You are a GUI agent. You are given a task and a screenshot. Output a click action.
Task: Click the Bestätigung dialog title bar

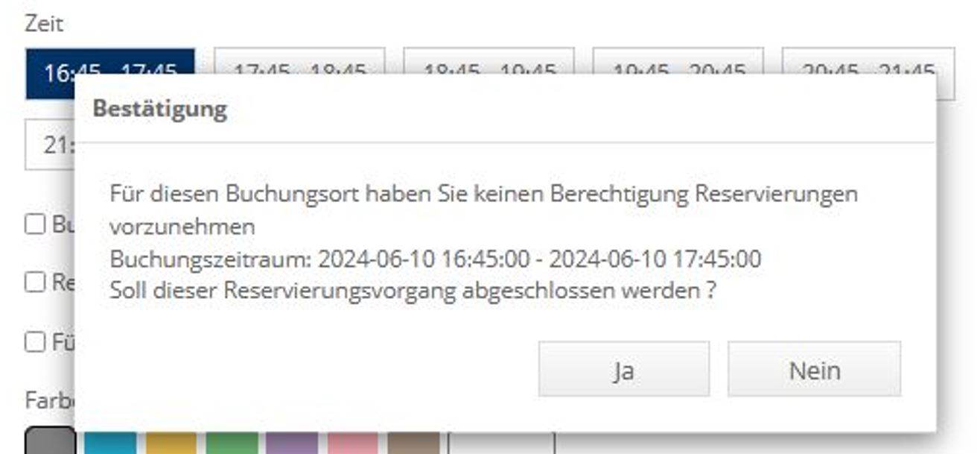click(505, 109)
